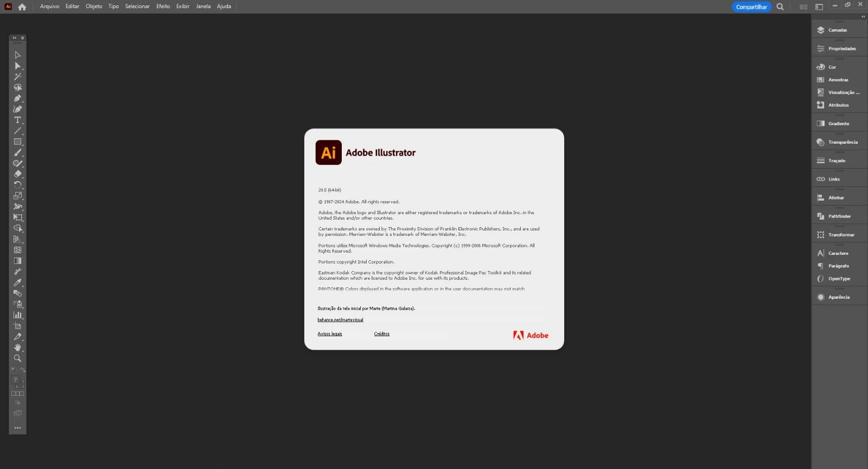Screen dimensions: 868x469
Task: Pick the Paintbrush tool
Action: 17,152
